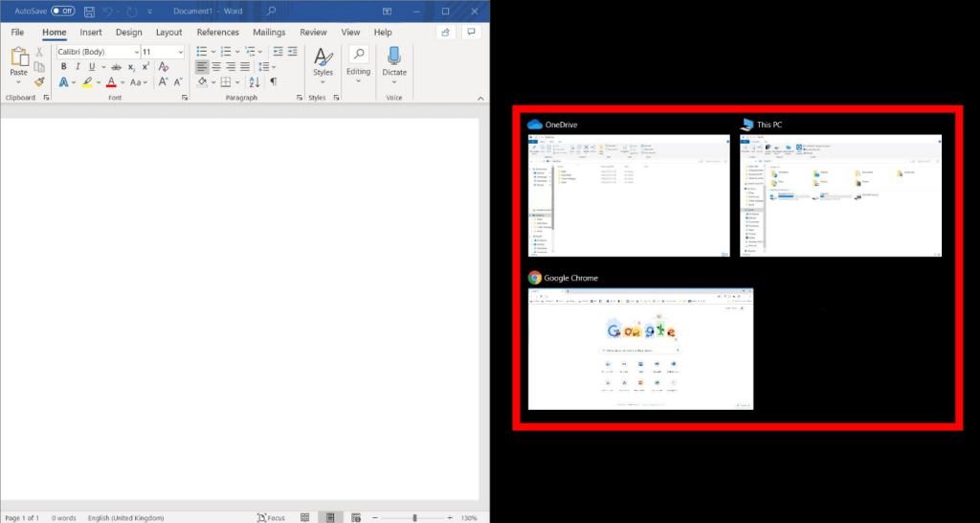Viewport: 980px width, 523px height.
Task: Open the Dictate dropdown
Action: [x=394, y=82]
